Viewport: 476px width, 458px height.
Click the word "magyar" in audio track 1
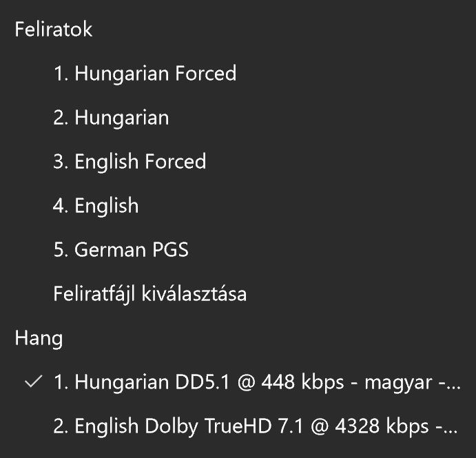click(395, 382)
